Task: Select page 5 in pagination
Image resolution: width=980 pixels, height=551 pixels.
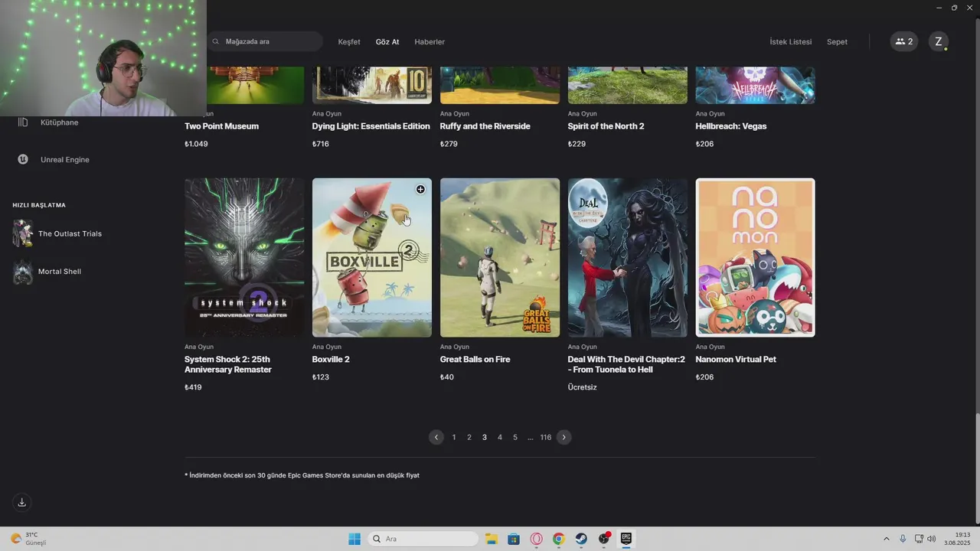Action: point(515,437)
